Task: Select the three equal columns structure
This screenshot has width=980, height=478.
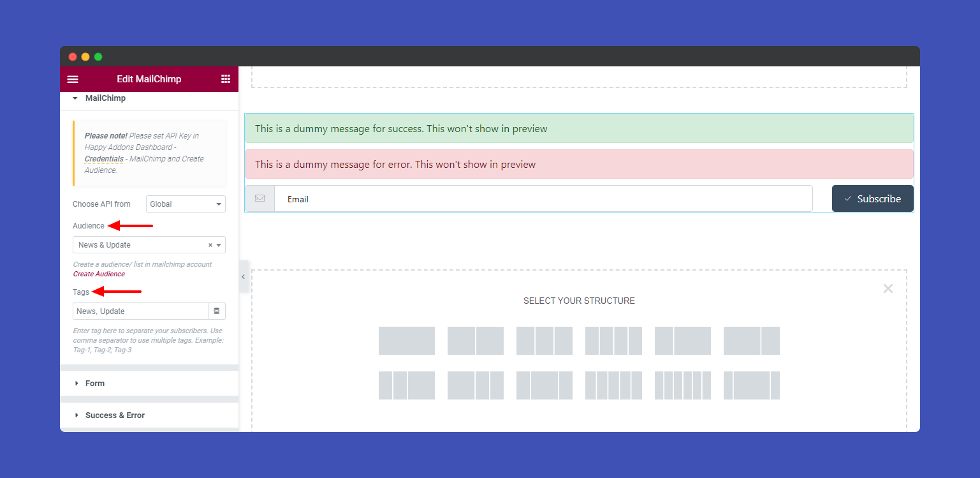Action: 545,341
